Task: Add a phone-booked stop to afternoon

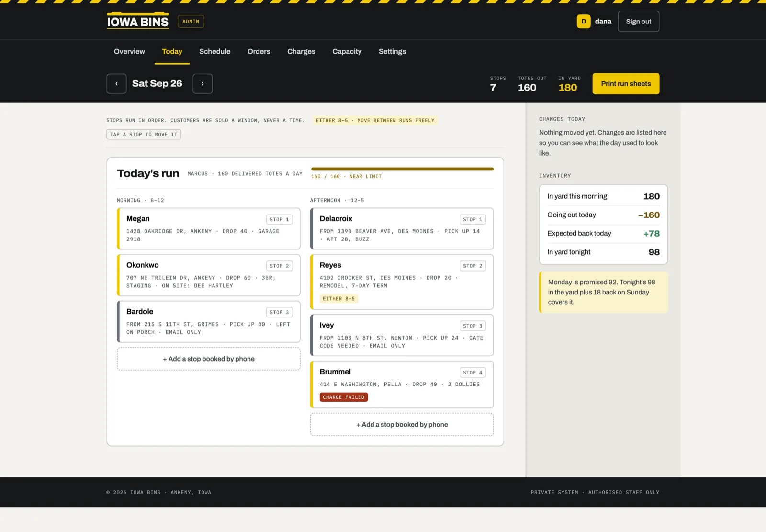Action: 402,425
